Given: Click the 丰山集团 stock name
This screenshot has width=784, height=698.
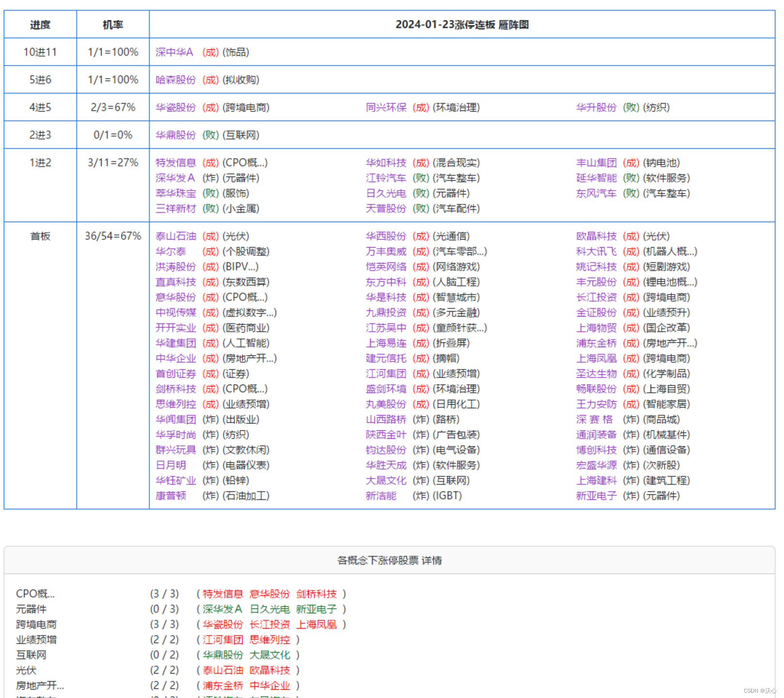Looking at the screenshot, I should (596, 163).
